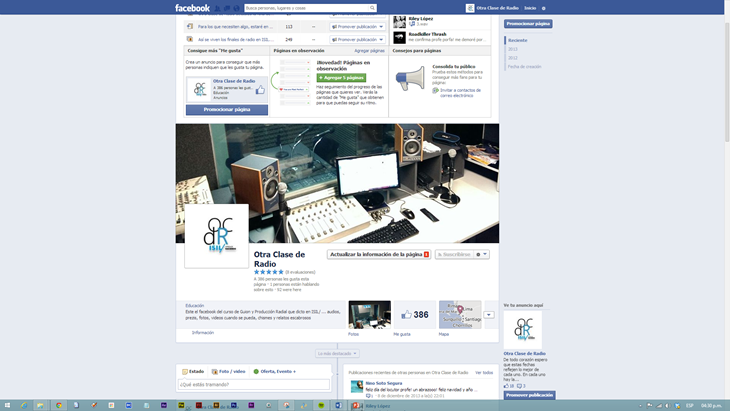
Task: Open the notifications globe icon
Action: (x=236, y=8)
